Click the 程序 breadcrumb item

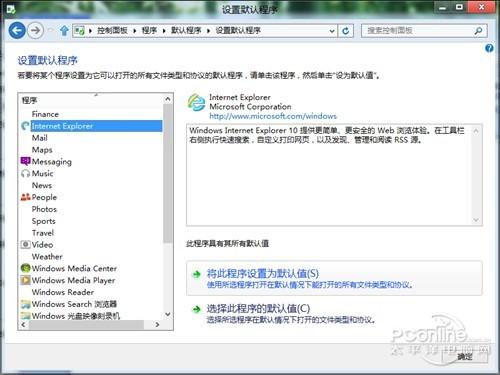click(149, 31)
